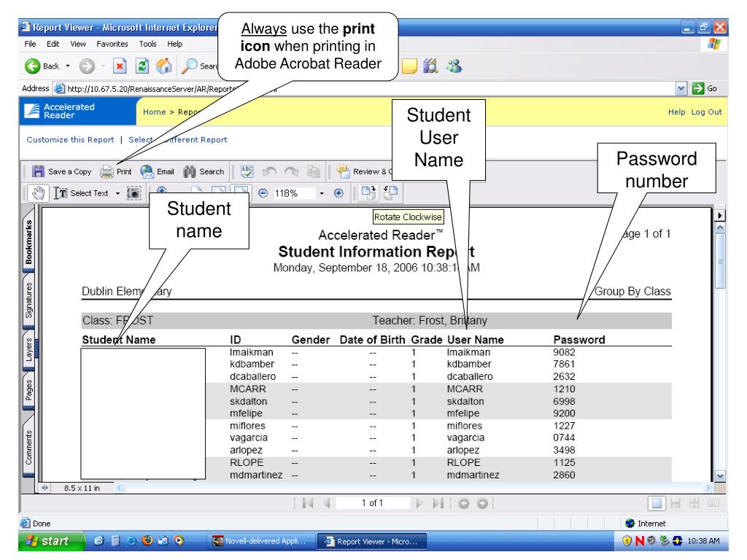This screenshot has width=747, height=560.
Task: Switch to continuous page layout
Action: click(x=676, y=503)
